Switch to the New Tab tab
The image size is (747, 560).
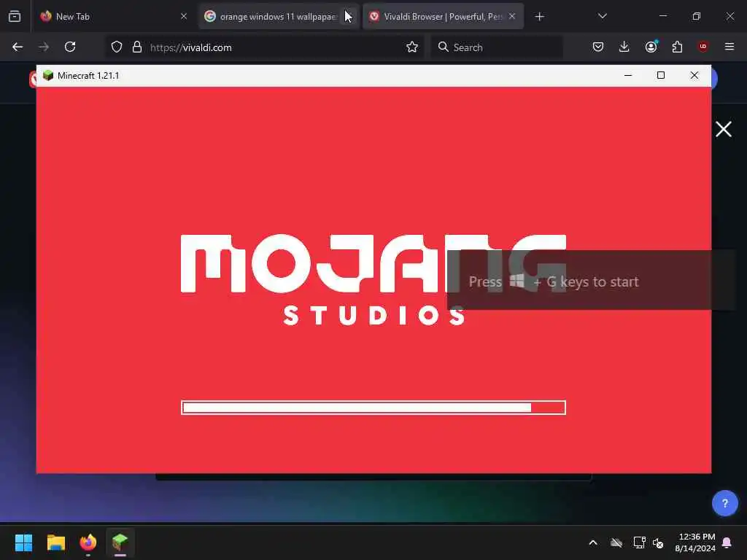[113, 17]
